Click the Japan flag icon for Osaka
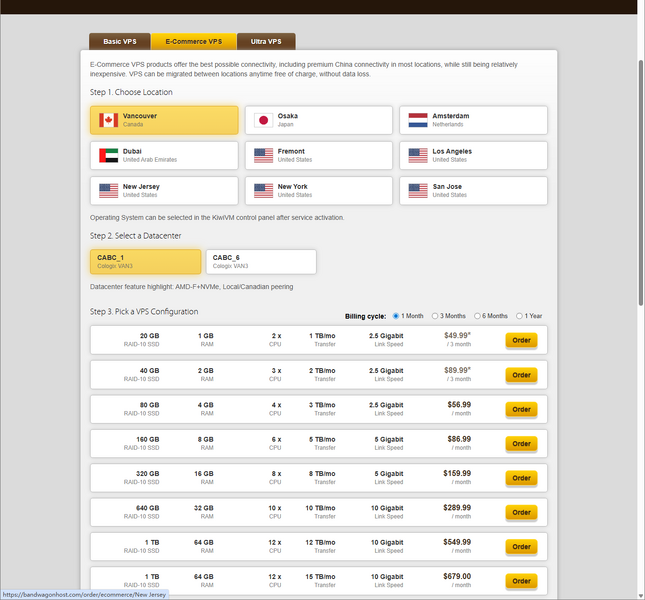 click(x=263, y=120)
